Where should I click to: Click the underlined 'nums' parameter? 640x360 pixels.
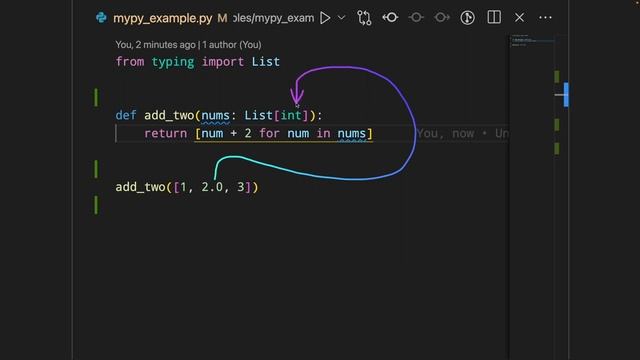[216, 116]
